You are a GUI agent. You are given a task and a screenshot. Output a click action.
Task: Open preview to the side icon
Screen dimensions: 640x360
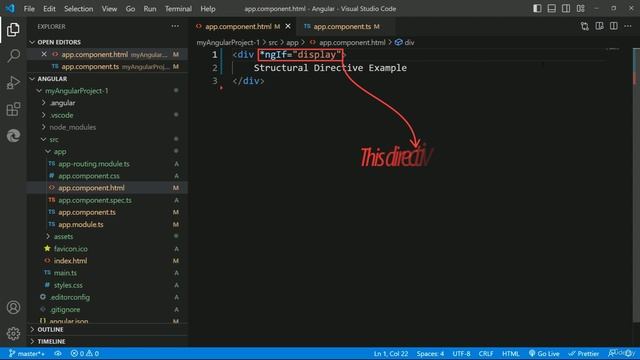click(599, 26)
